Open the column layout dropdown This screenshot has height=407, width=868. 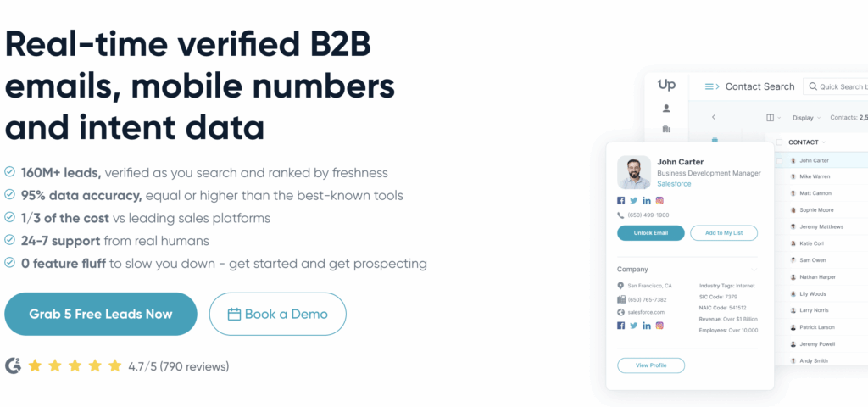(x=773, y=117)
